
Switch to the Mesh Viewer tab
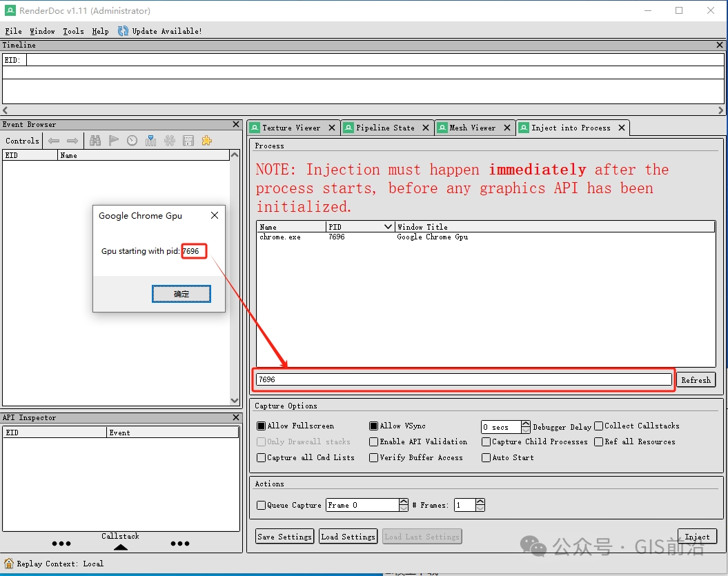tap(473, 128)
